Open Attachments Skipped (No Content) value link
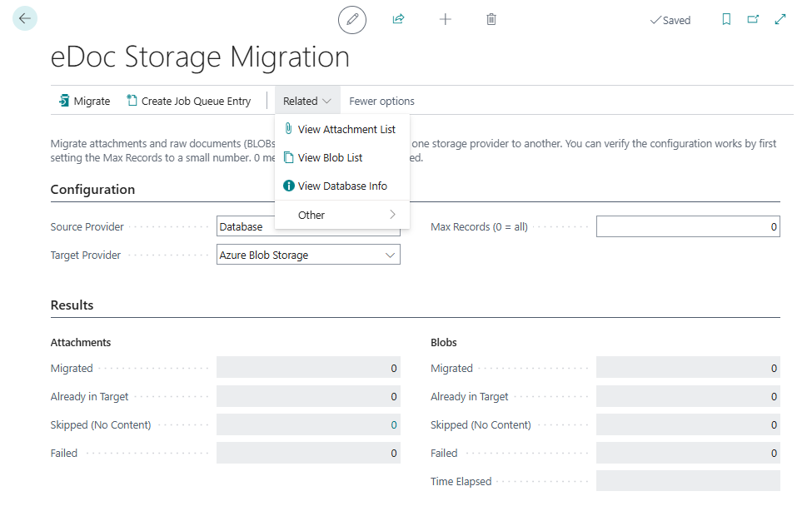Image resolution: width=812 pixels, height=506 pixels. tap(394, 424)
